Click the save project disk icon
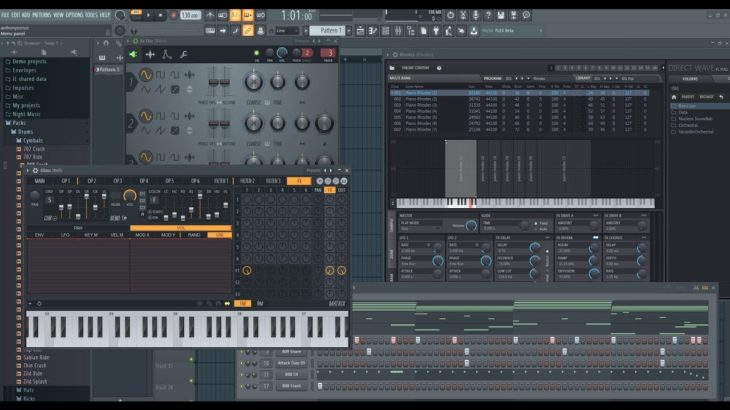Image resolution: width=730 pixels, height=410 pixels. tap(500, 15)
